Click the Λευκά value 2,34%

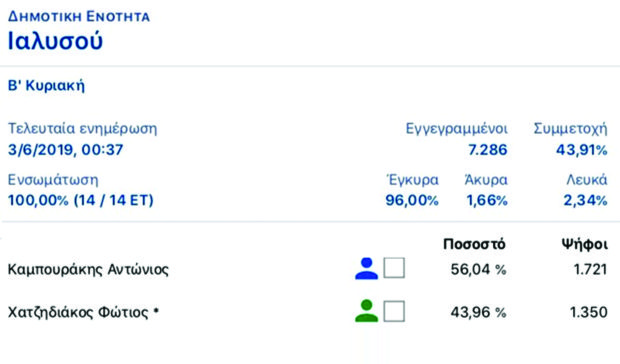(x=585, y=200)
